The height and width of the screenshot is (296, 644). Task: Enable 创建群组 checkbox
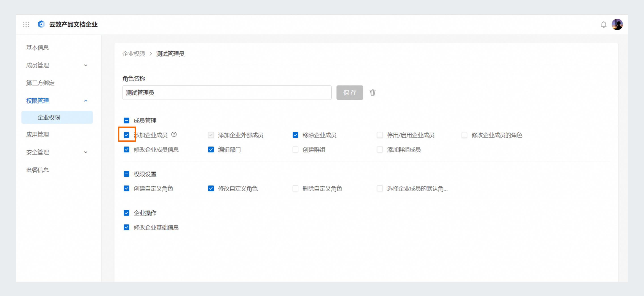coord(295,150)
